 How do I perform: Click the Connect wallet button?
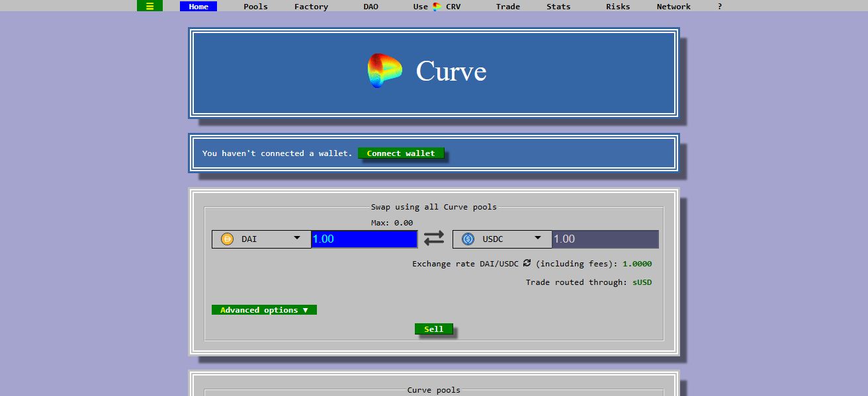401,153
